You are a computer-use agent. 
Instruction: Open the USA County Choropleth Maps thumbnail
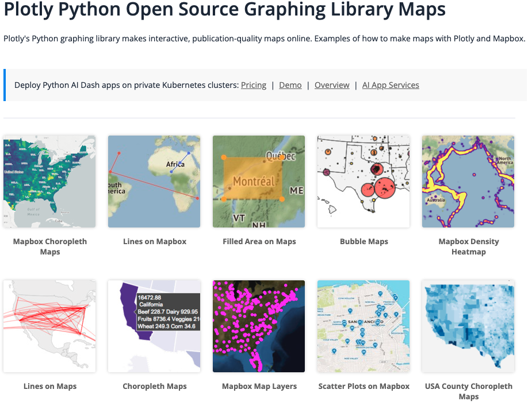(x=468, y=326)
